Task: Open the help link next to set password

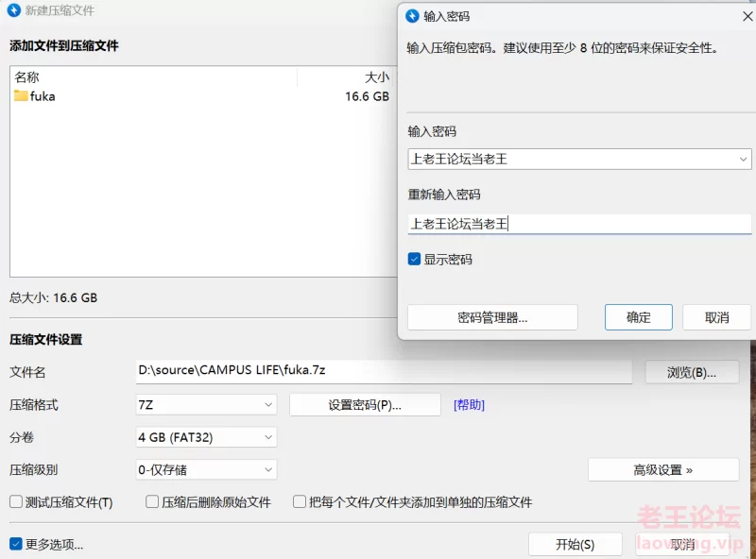Action: click(469, 405)
